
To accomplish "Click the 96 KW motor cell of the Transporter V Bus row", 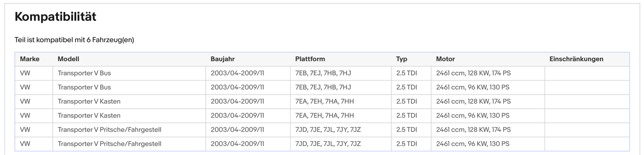I will (x=473, y=87).
